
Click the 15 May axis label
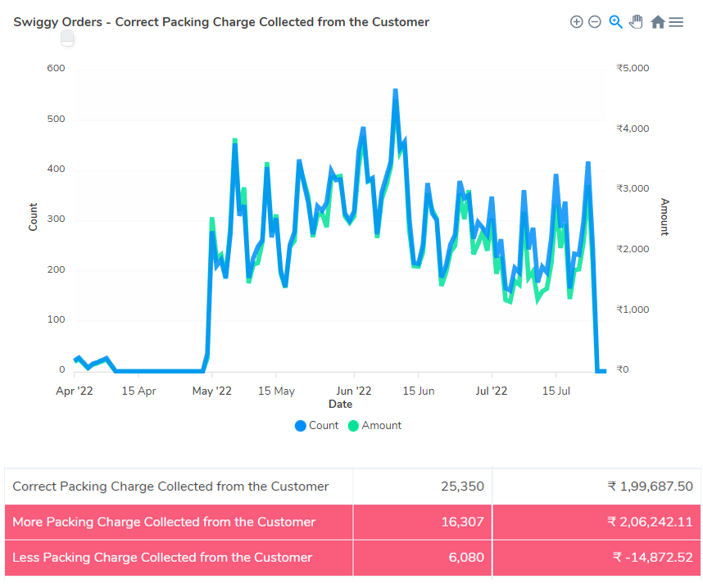click(276, 391)
